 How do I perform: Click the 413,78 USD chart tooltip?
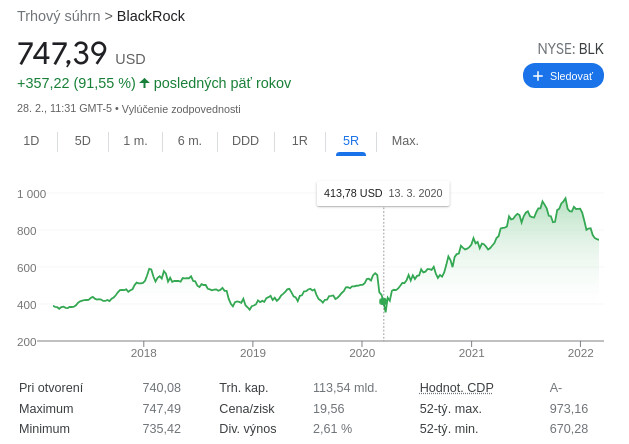tap(383, 193)
